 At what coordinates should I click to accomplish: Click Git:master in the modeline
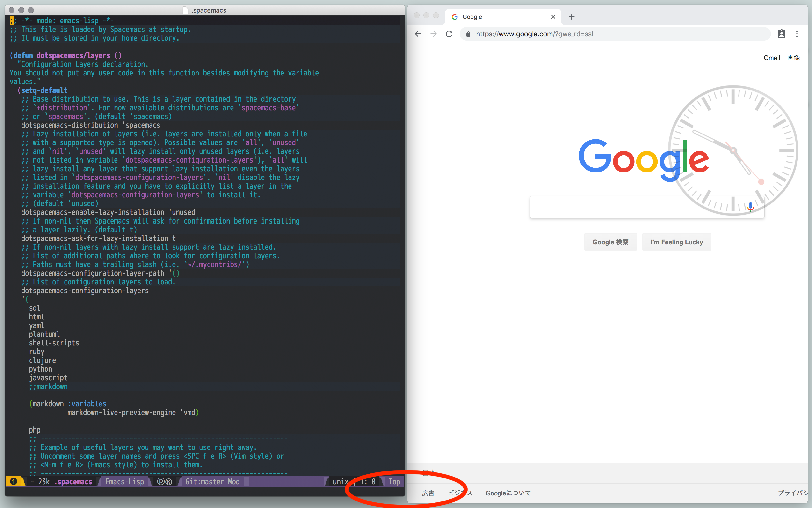pyautogui.click(x=204, y=481)
